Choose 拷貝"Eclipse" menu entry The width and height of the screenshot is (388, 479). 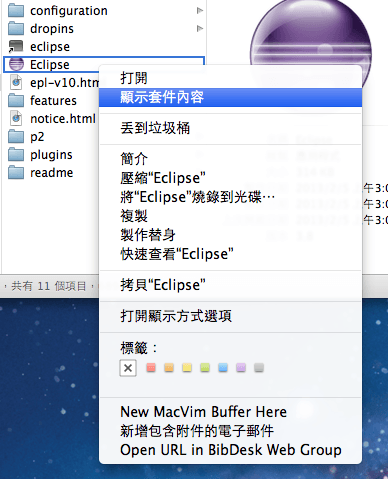coord(230,285)
